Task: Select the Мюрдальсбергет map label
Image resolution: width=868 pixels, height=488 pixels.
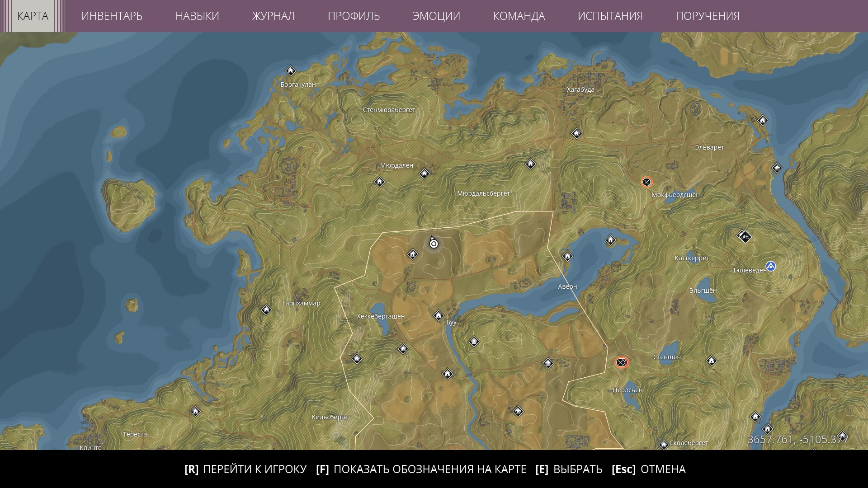Action: (483, 193)
